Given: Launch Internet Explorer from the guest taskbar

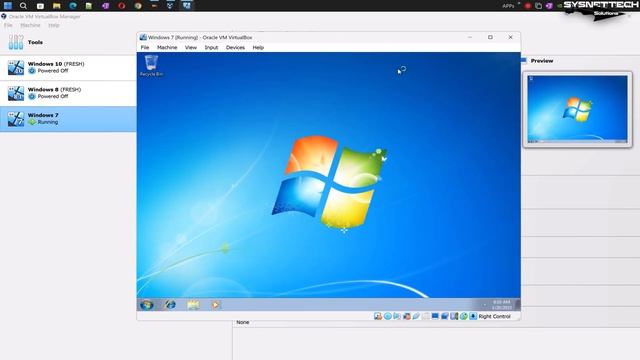Looking at the screenshot, I should [x=170, y=304].
